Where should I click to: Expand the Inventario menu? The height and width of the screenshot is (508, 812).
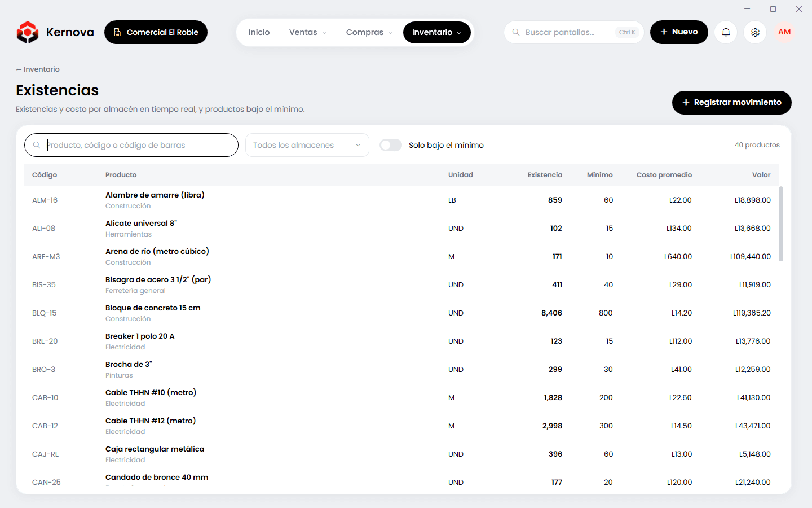(x=437, y=32)
